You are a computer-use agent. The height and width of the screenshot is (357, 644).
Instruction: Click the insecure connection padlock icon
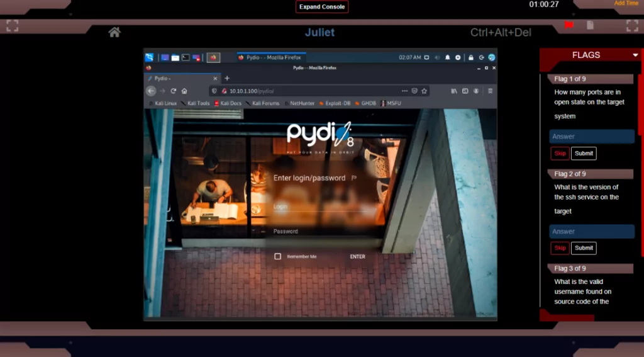[224, 91]
